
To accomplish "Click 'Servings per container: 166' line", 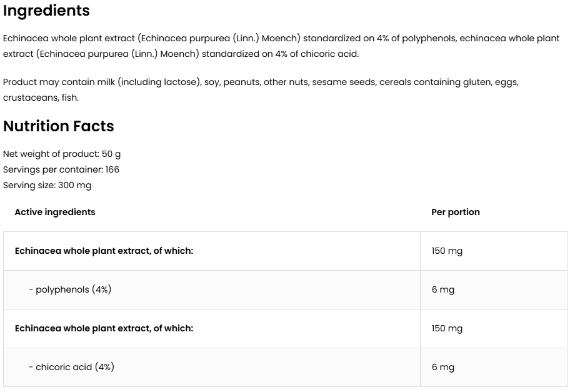I will 61,169.
